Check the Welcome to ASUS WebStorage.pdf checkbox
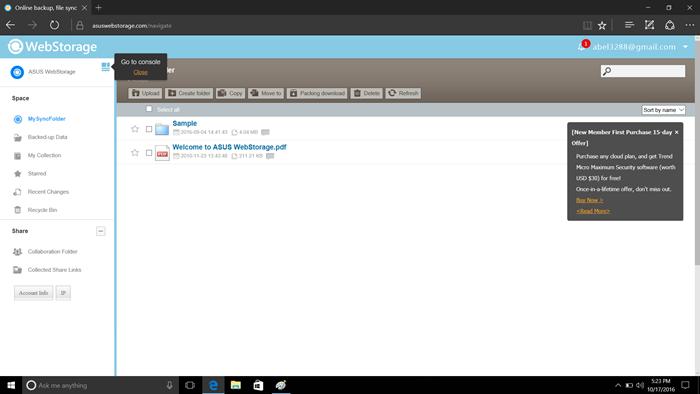Viewport: 700px width, 394px height. coord(149,153)
